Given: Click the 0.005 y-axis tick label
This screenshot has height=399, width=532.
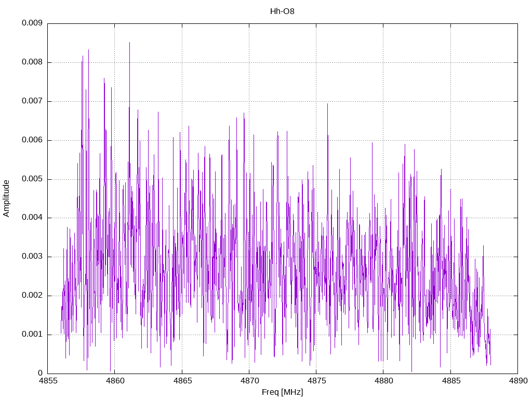Looking at the screenshot, I should 32,179.
